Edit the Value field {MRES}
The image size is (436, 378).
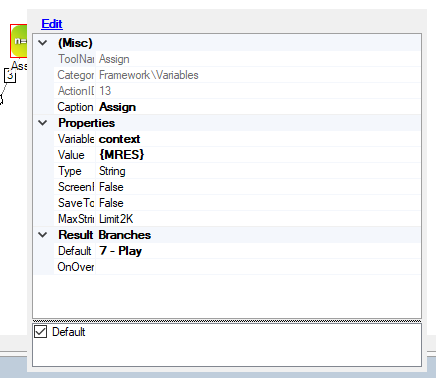(258, 155)
